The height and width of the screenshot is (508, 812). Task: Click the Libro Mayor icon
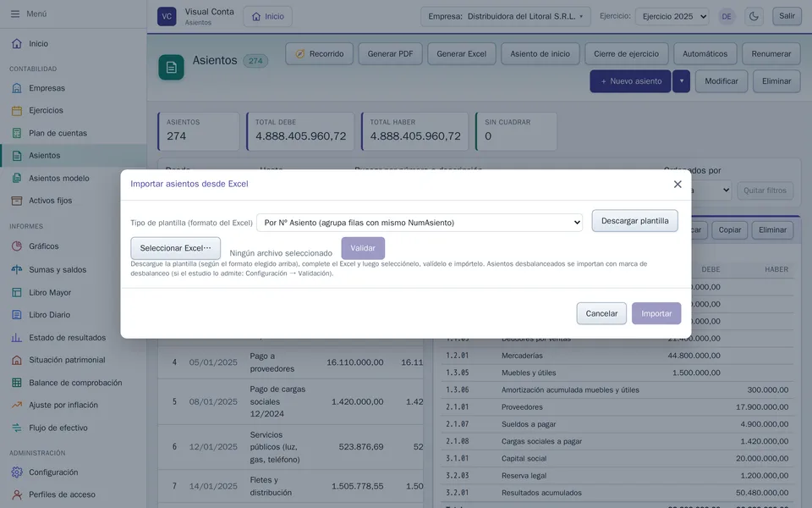[17, 292]
